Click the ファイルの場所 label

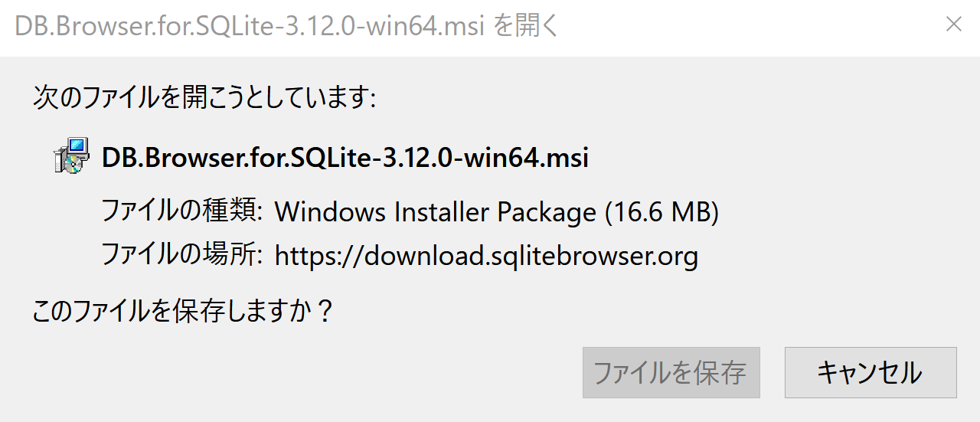tap(183, 254)
